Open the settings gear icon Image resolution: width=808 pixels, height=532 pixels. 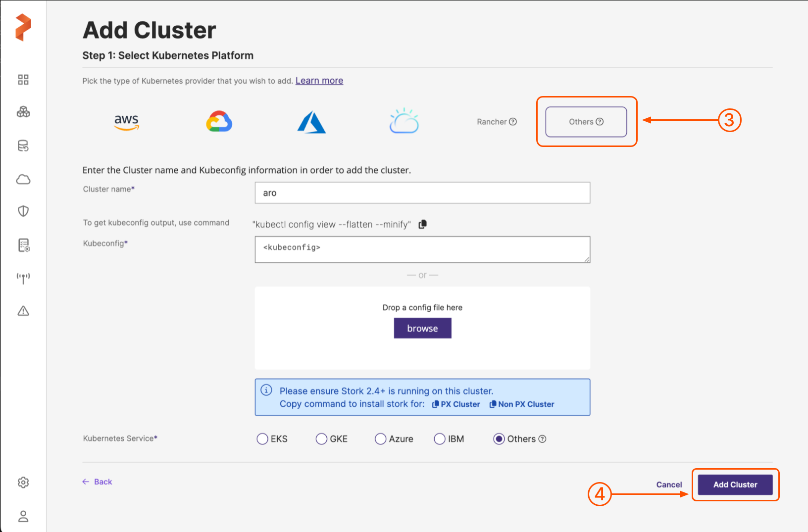click(x=23, y=483)
